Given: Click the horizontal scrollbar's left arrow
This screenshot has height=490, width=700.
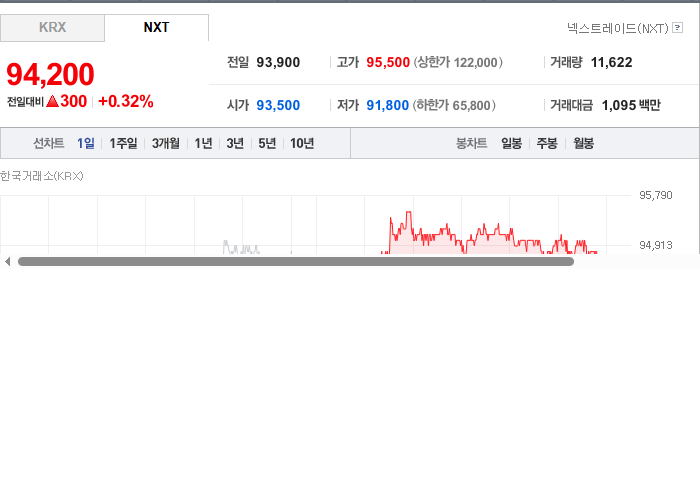Looking at the screenshot, I should click(x=7, y=262).
